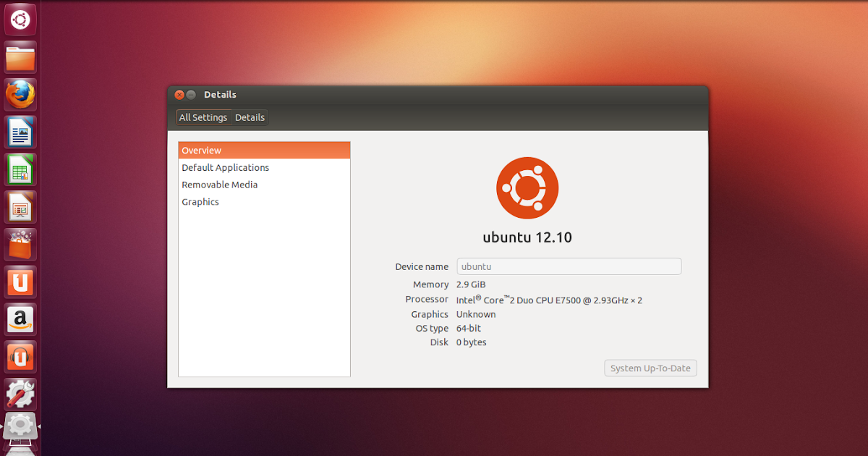Screen dimensions: 868x456
Task: Close the Details window
Action: tap(179, 95)
